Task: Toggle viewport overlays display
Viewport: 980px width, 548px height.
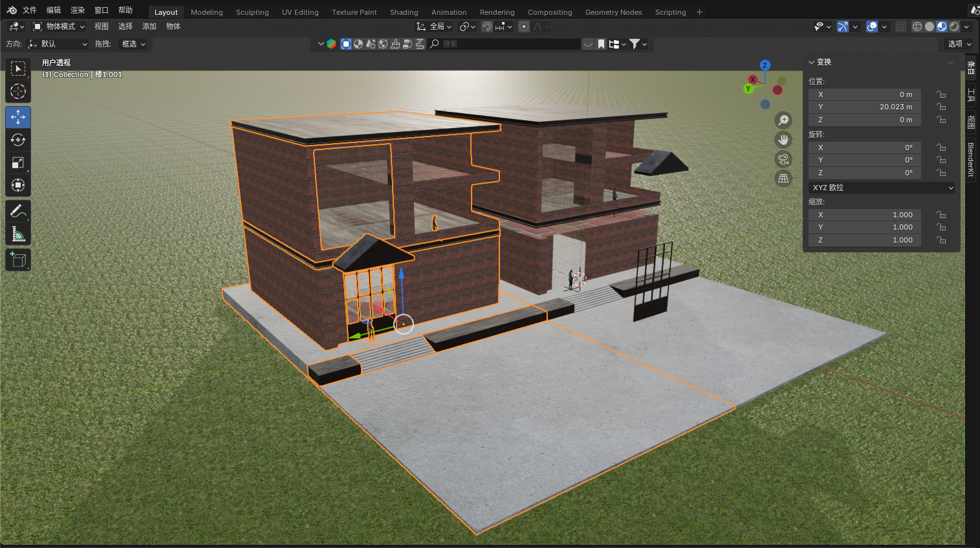Action: (872, 27)
